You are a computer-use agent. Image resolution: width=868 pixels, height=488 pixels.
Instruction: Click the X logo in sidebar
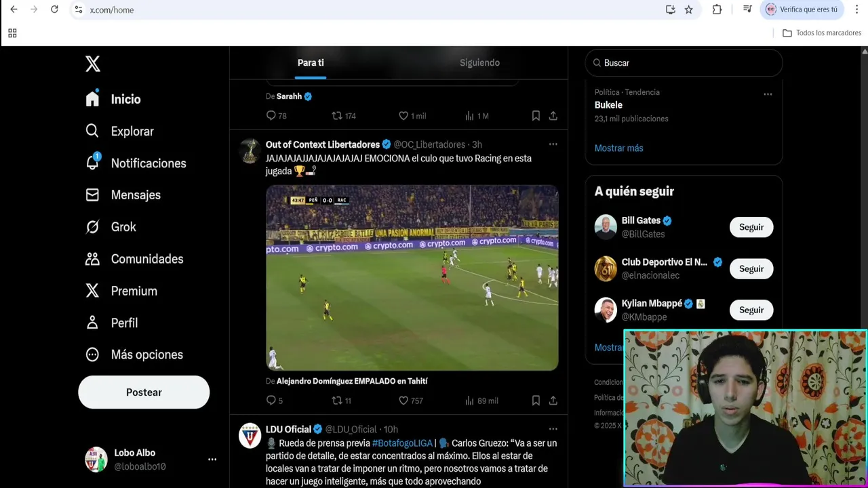tap(93, 64)
